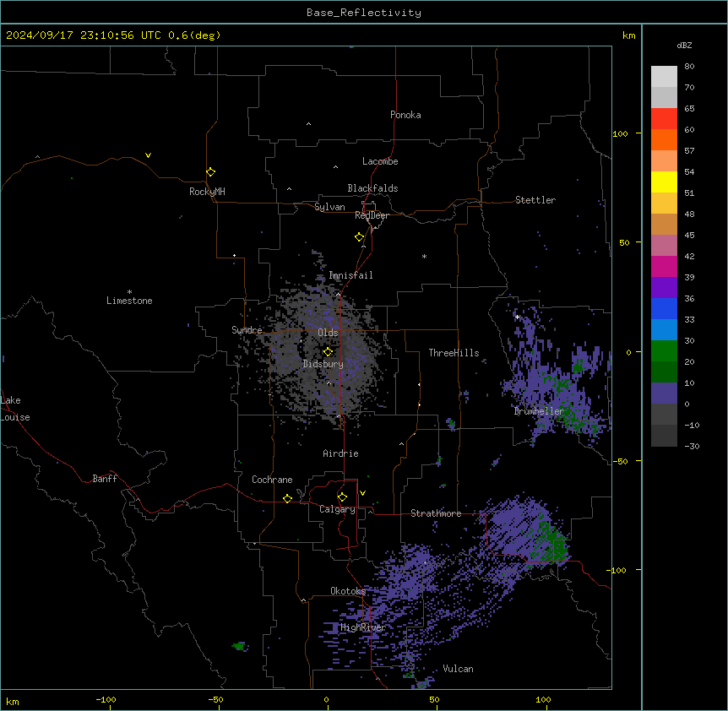Screen dimensions: 728x711
Task: Click the Strathmore label
Action: coord(436,513)
